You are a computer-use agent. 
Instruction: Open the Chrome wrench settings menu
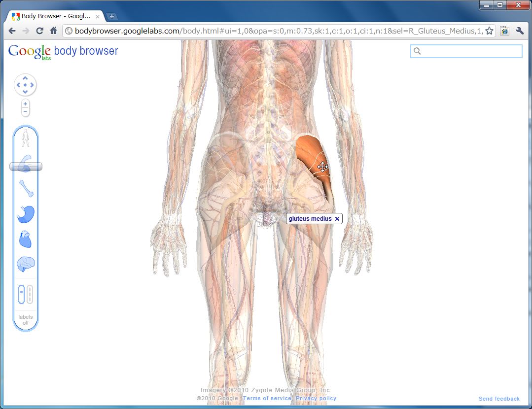tap(519, 31)
